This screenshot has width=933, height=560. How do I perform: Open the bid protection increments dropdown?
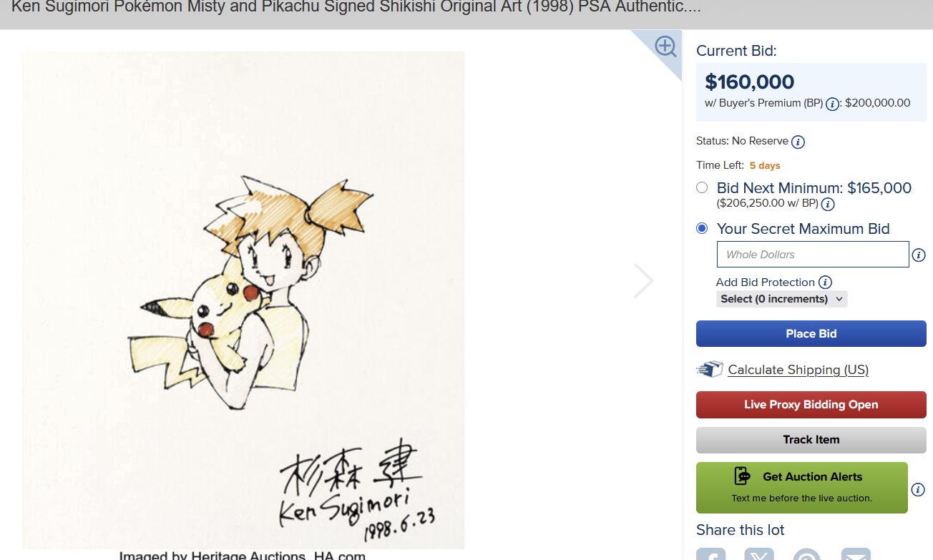coord(781,299)
